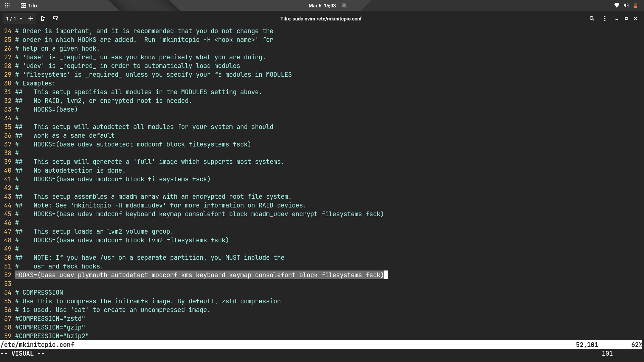Click the Tilix app menu in top bar
The height and width of the screenshot is (362, 644).
click(x=29, y=5)
